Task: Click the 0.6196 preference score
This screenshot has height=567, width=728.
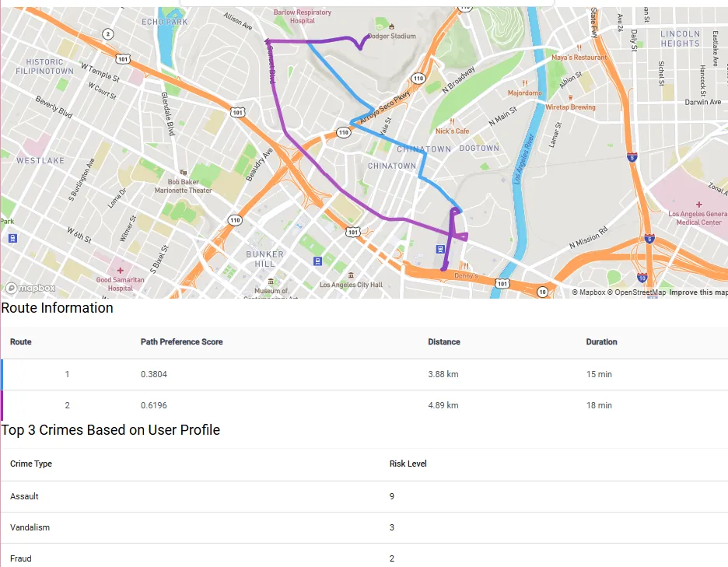Action: (x=154, y=405)
